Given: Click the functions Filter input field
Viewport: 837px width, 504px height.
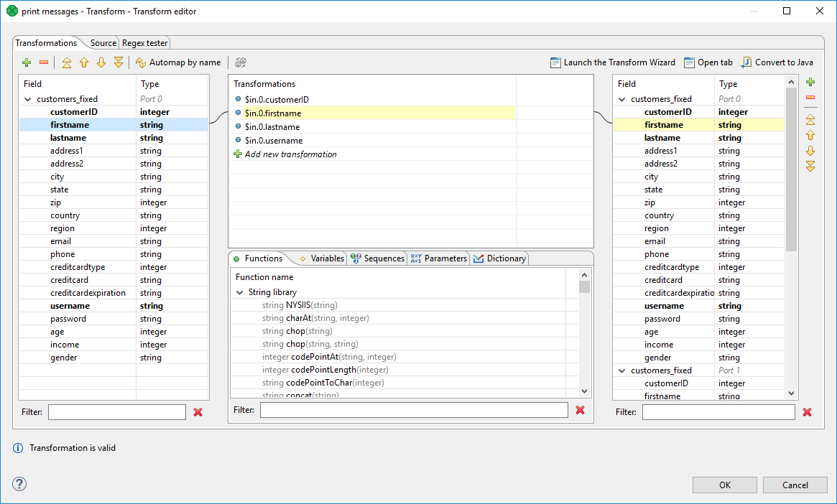Looking at the screenshot, I should (x=413, y=410).
